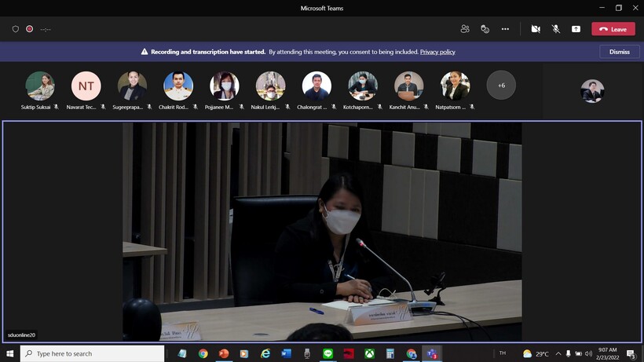644x362 pixels.
Task: Select Suktip Suksai's participant avatar
Action: [x=39, y=86]
